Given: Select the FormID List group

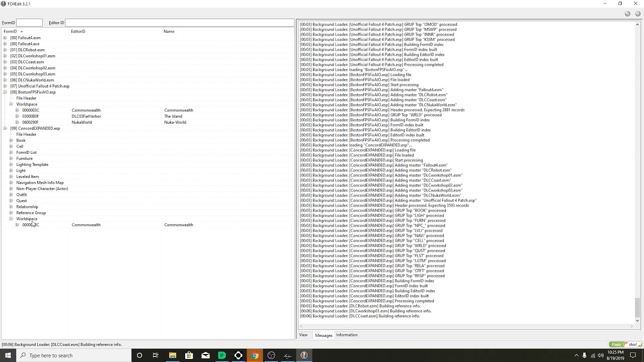Looking at the screenshot, I should click(26, 152).
